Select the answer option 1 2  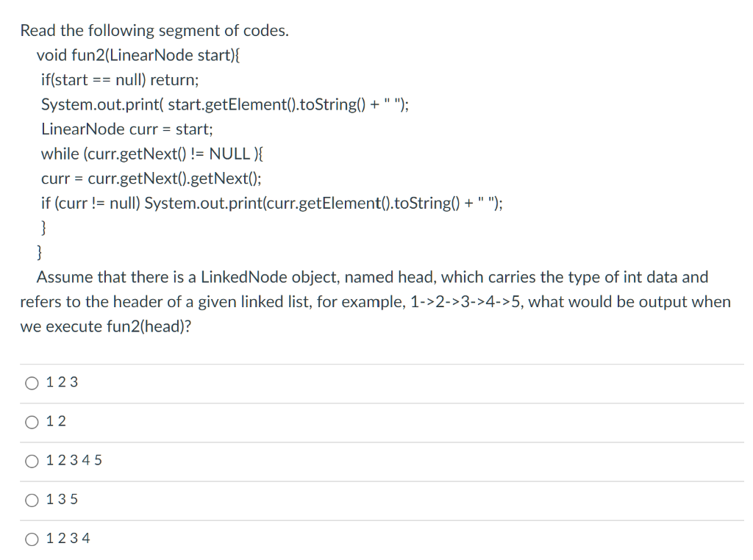point(48,421)
